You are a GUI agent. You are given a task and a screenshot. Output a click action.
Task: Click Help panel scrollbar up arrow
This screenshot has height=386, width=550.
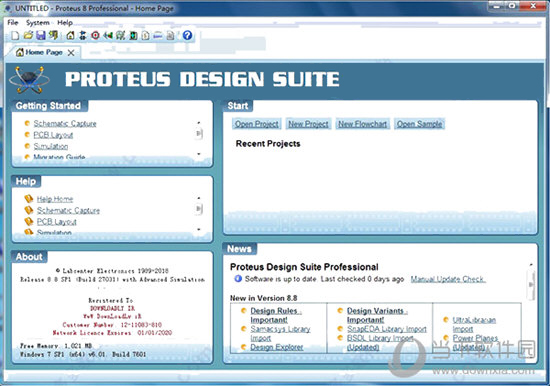199,198
